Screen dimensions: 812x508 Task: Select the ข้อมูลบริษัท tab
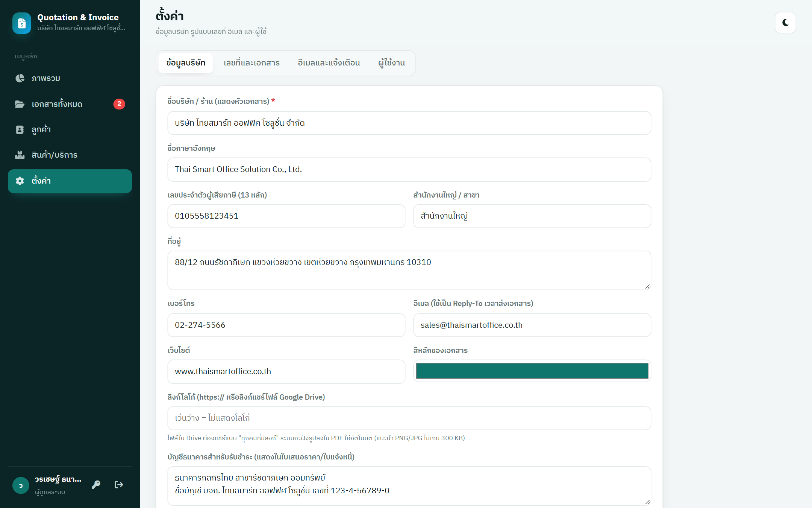[x=186, y=63]
